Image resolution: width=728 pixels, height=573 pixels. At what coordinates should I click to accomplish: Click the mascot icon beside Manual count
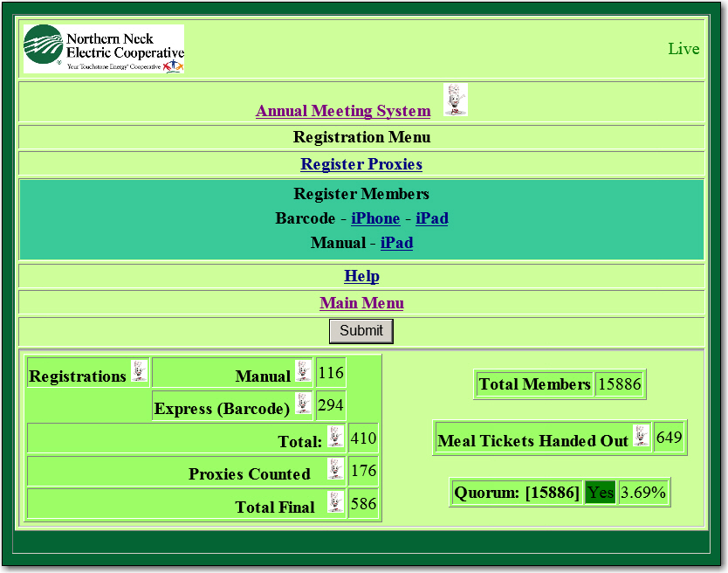click(x=303, y=371)
